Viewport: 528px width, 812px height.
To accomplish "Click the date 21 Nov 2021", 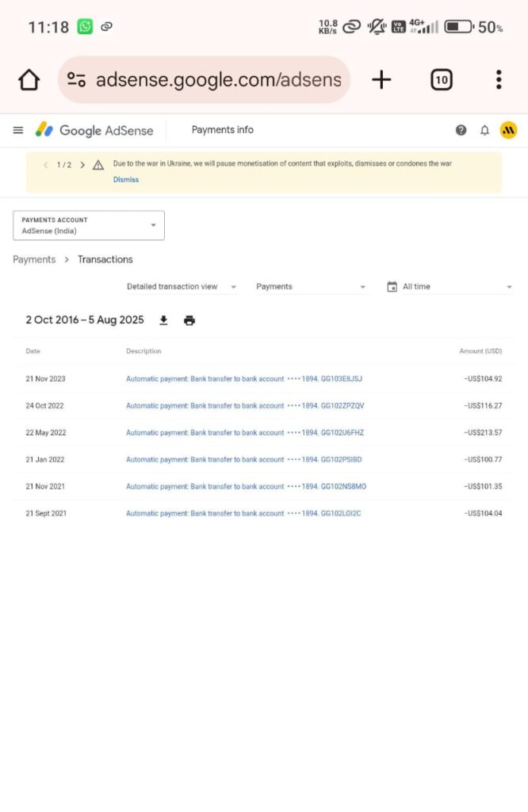I will coord(45,486).
